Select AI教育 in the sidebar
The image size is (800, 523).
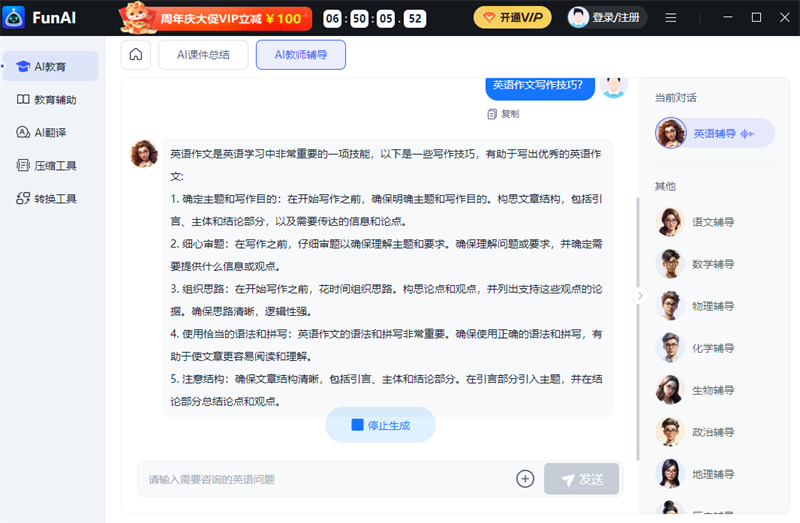(x=50, y=67)
